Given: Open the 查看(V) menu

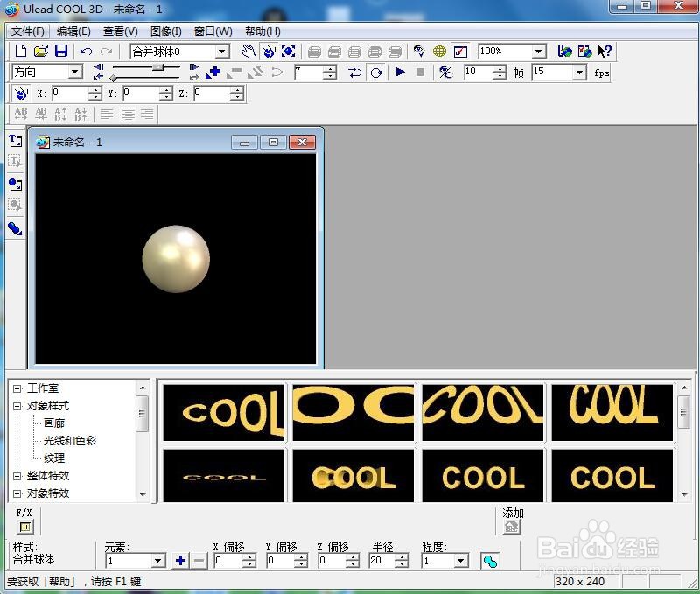Looking at the screenshot, I should (x=121, y=31).
